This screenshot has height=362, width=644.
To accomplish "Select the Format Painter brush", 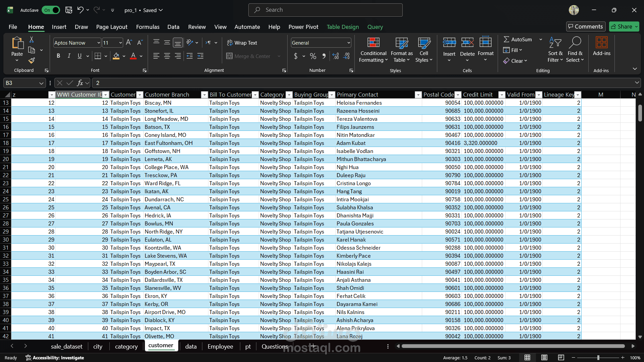I will (32, 60).
